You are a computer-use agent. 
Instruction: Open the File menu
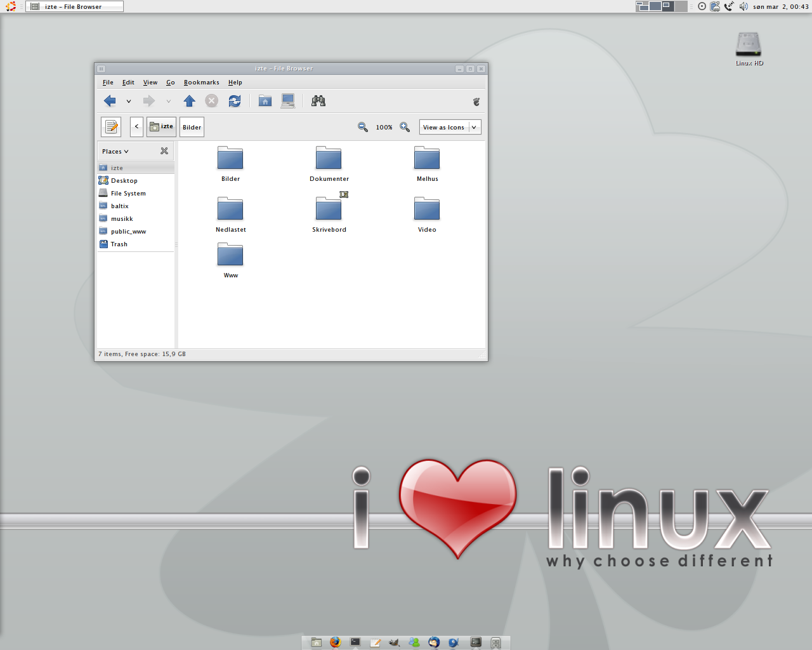pyautogui.click(x=108, y=83)
